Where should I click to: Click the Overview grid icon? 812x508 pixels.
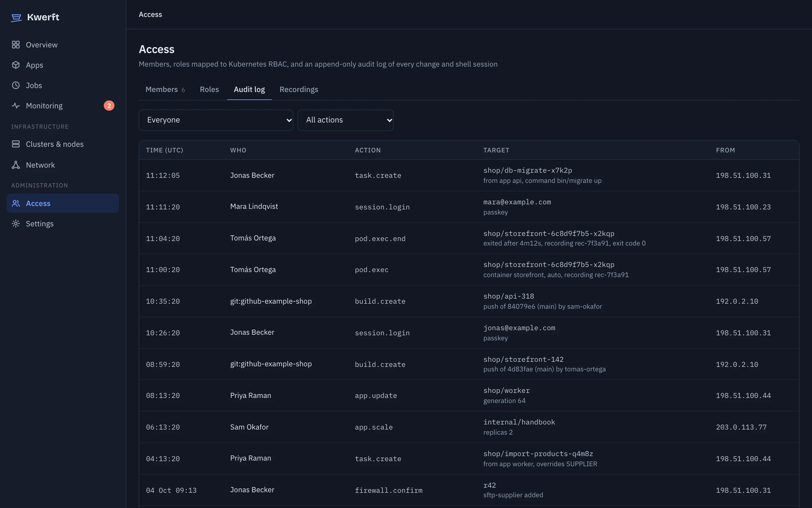coord(16,45)
